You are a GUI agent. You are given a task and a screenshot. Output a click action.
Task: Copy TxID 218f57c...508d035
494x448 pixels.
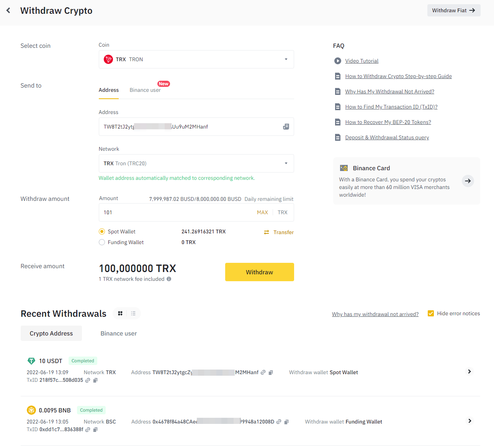click(95, 380)
